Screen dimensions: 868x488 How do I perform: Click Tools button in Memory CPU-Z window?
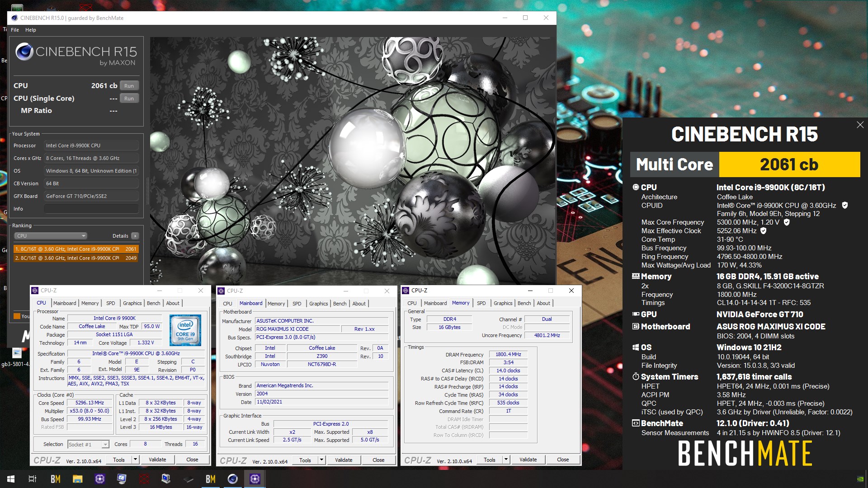(490, 460)
